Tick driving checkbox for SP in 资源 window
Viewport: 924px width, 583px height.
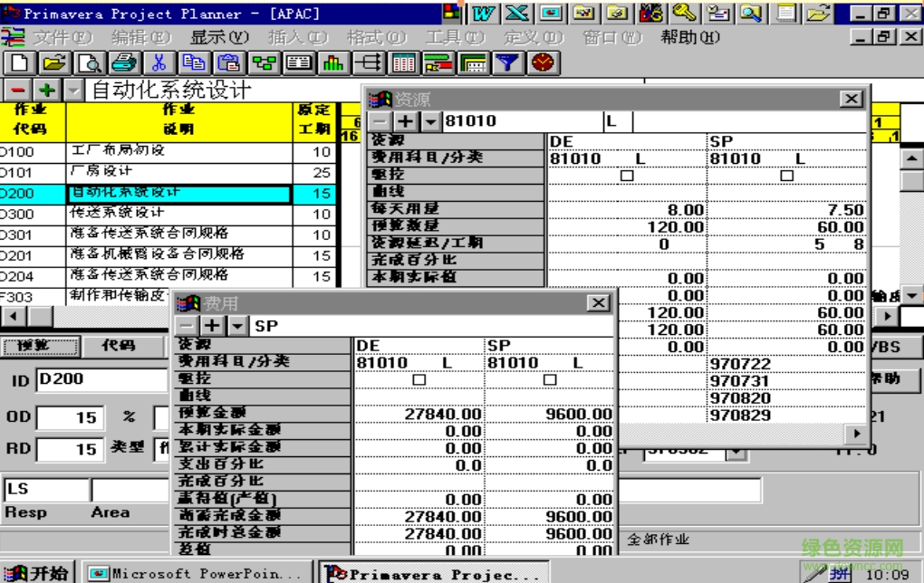click(786, 176)
